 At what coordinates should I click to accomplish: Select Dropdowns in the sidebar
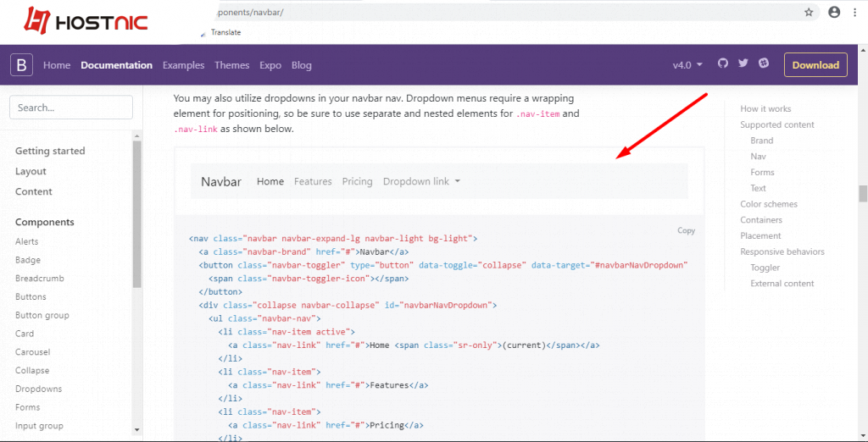(x=38, y=389)
